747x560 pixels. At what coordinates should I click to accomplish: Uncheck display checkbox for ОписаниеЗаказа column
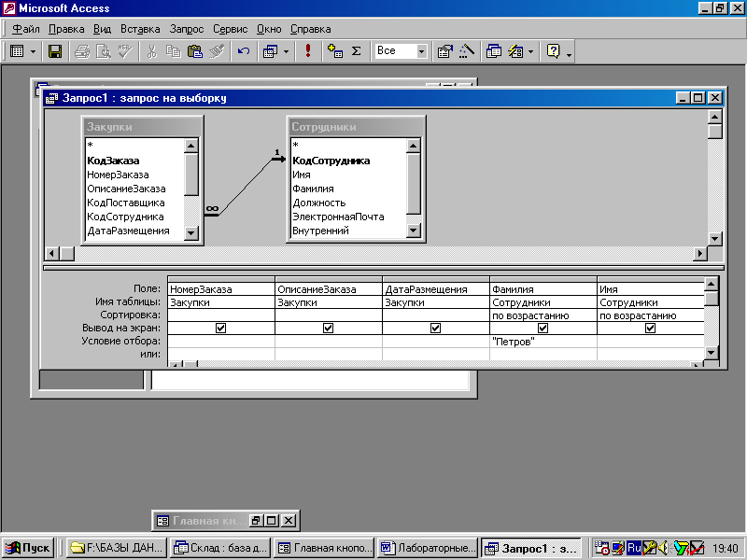(x=329, y=329)
